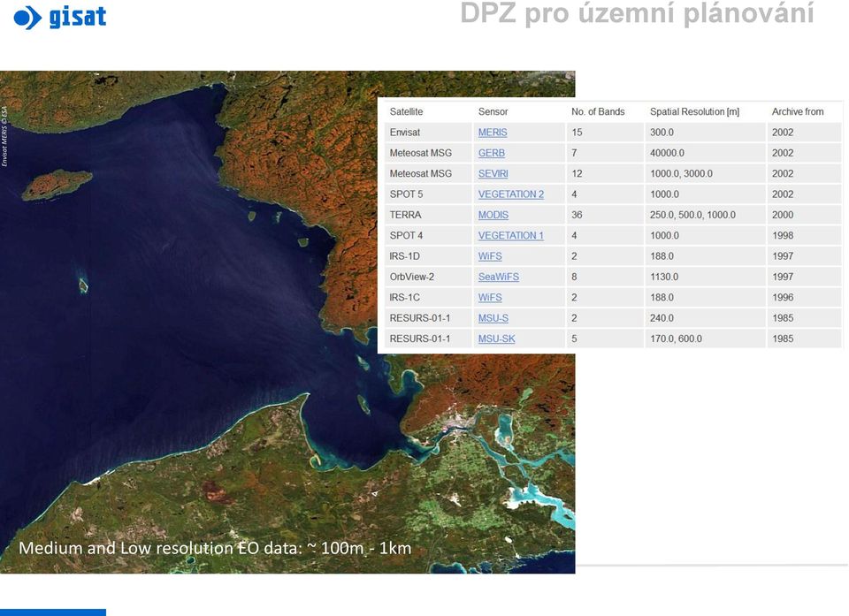Click the 170.0, 600.0 resolution value
The height and width of the screenshot is (616, 849).
point(676,338)
